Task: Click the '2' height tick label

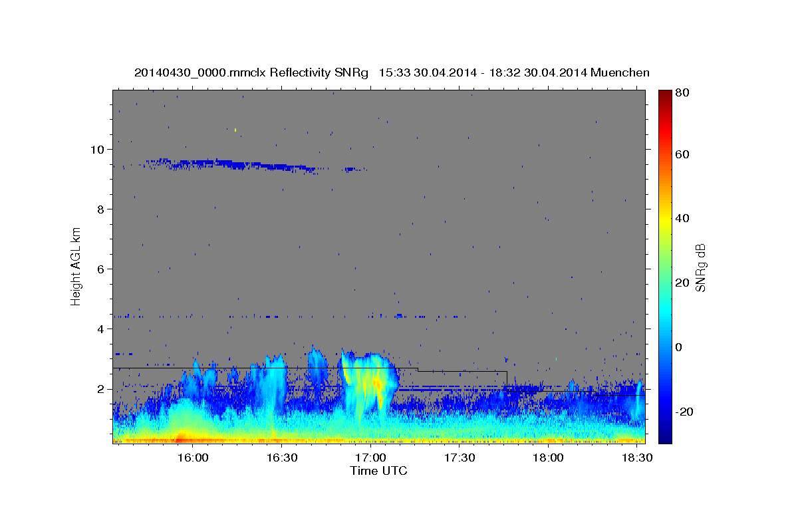Action: (x=100, y=389)
